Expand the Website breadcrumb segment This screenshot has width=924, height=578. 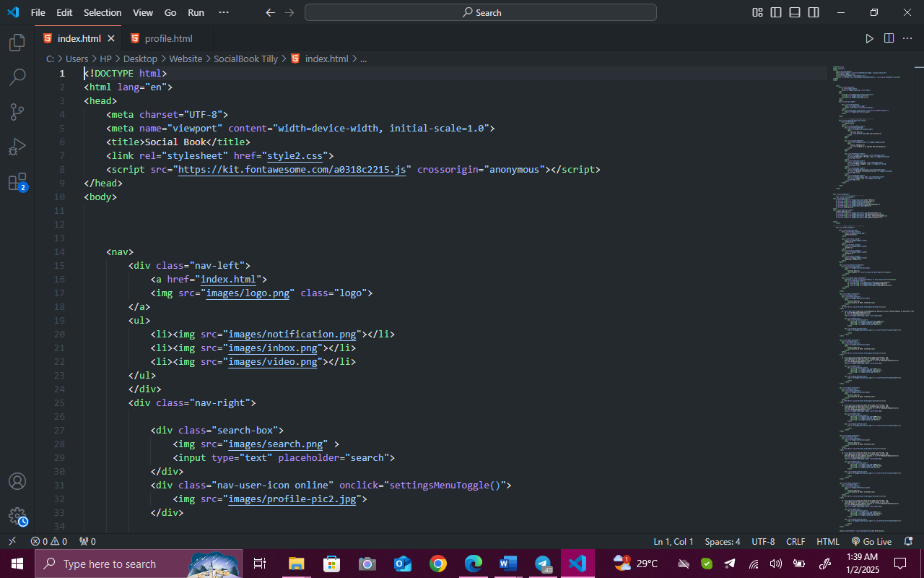186,59
